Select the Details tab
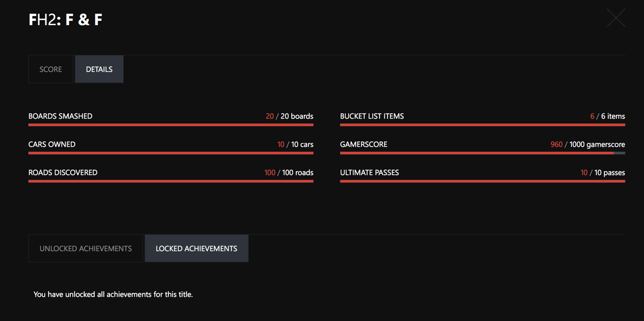 (99, 69)
